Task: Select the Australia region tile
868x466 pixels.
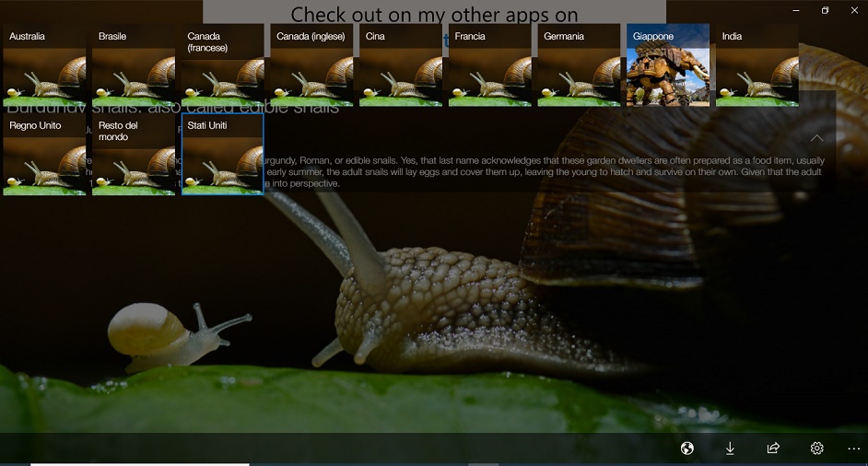Action: 44,64
